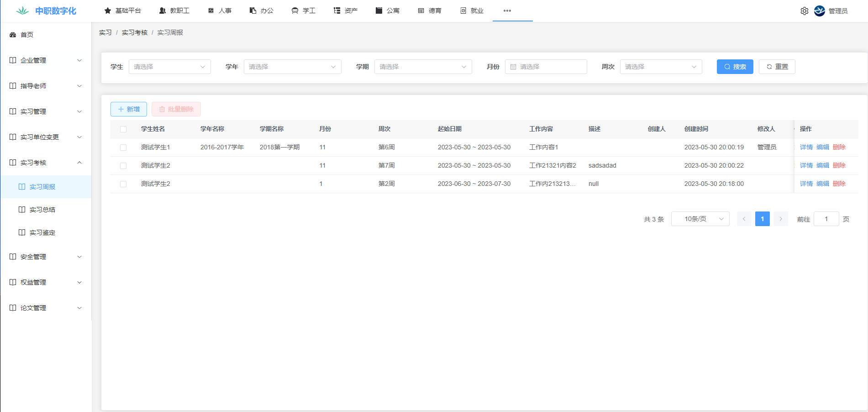Click the 首页 dashboard icon in sidebar
This screenshot has height=412, width=868.
13,35
